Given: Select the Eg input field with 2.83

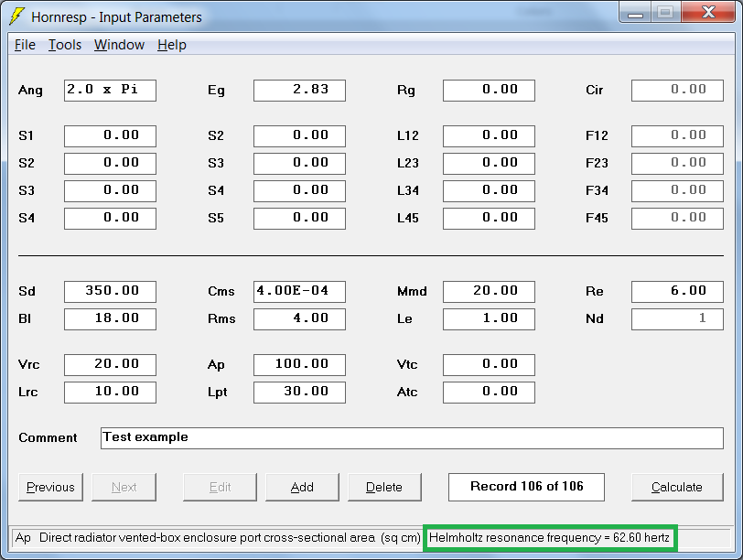Looking at the screenshot, I should pos(299,91).
